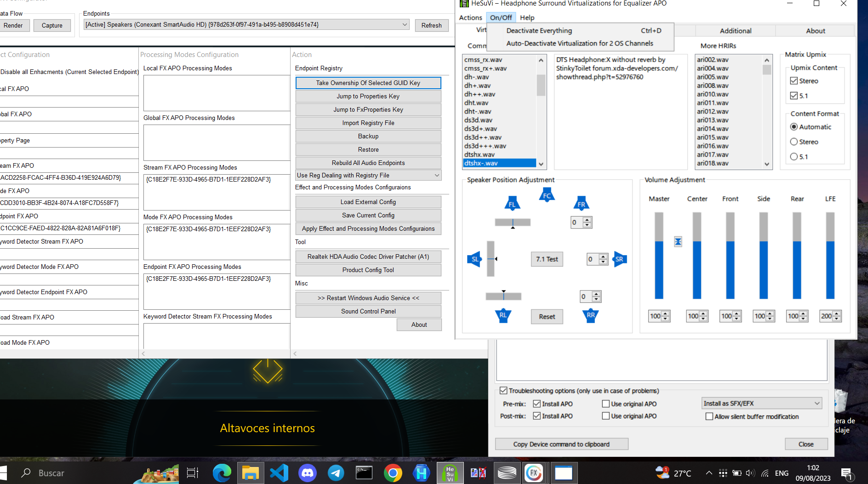
Task: Open the weather widget showing 27°C
Action: tap(674, 473)
